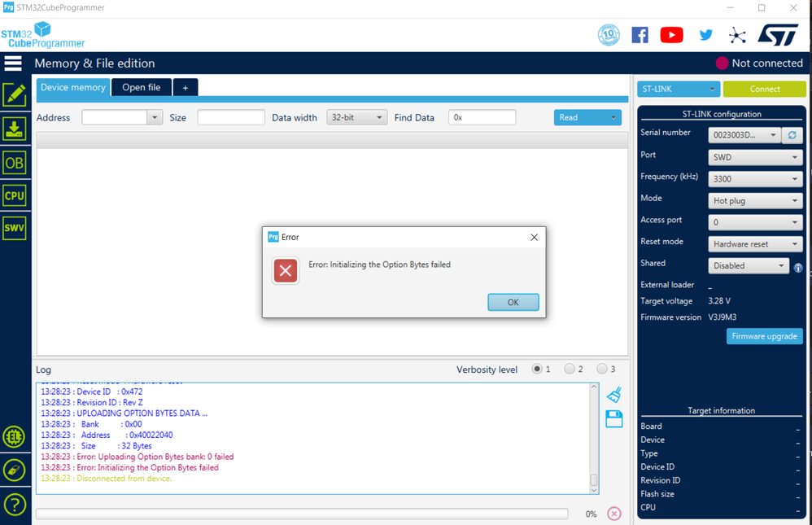Click the STM32CubeProgrammer logo

[x=43, y=35]
